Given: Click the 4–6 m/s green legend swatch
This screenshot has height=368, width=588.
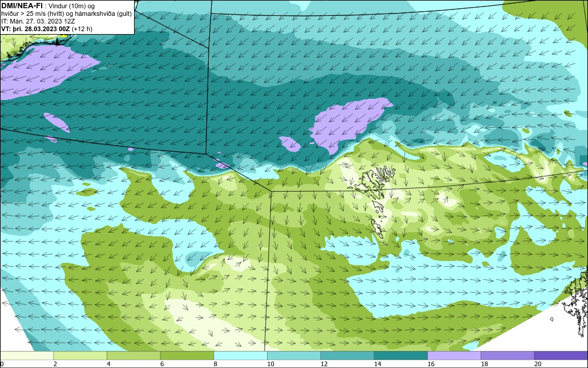Looking at the screenshot, I should coord(133,355).
